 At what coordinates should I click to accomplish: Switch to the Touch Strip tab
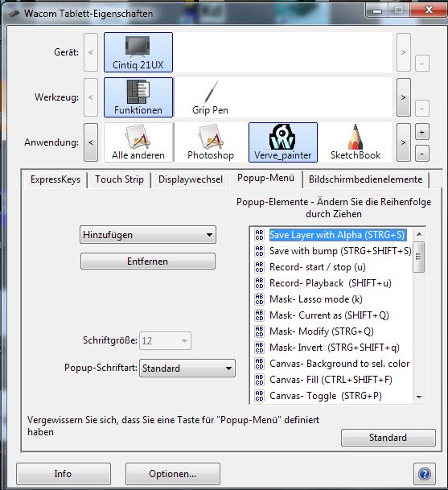pyautogui.click(x=119, y=179)
